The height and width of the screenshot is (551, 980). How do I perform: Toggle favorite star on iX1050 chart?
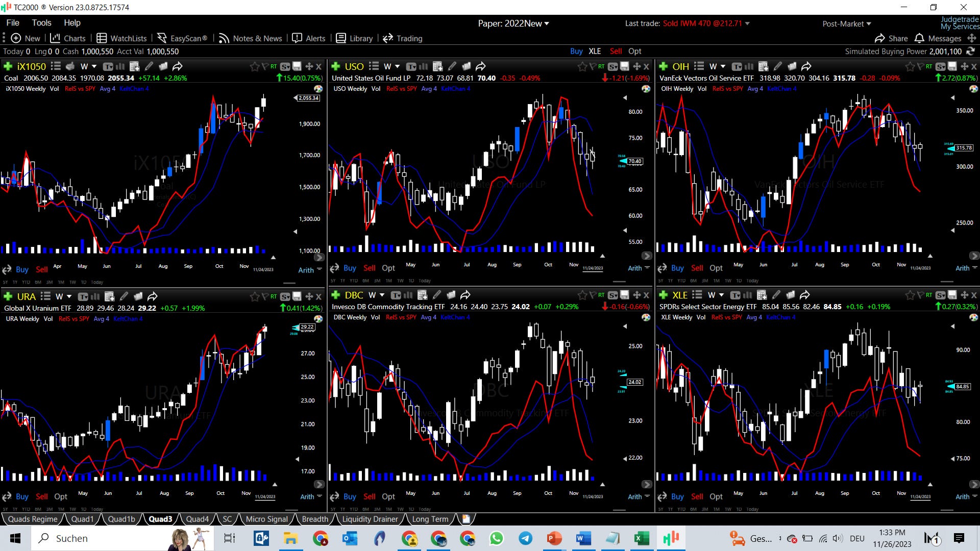(254, 66)
